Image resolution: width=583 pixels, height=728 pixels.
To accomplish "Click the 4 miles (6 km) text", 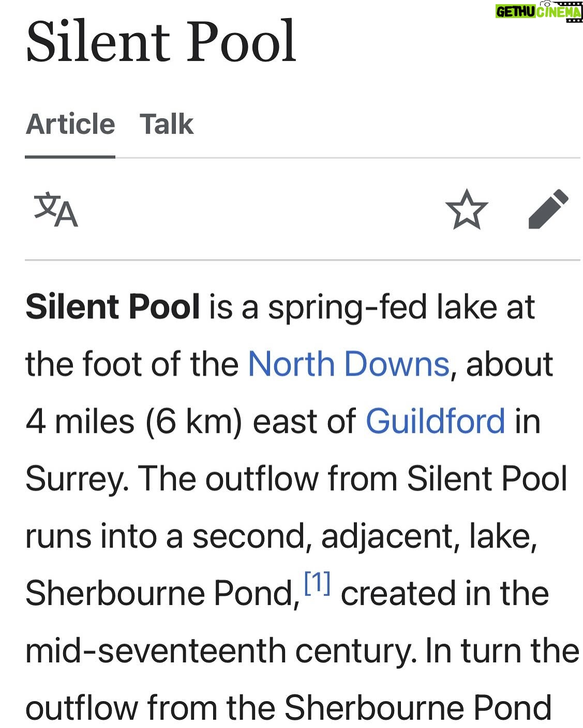I will pyautogui.click(x=133, y=422).
